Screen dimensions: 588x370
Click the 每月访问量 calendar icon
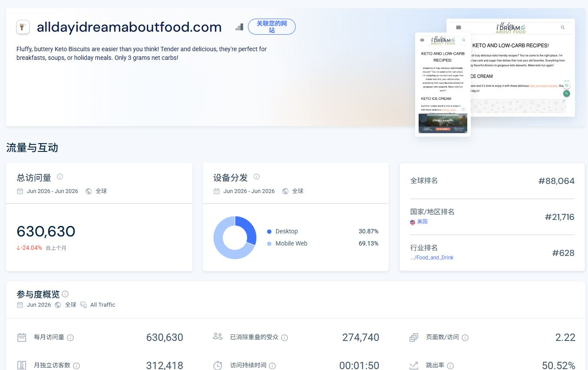[x=22, y=337]
